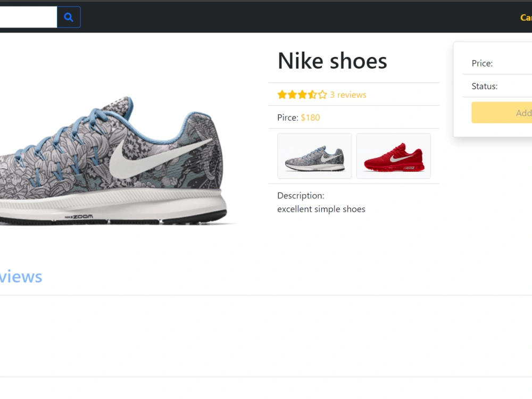Click the Status: label in side card
The width and height of the screenshot is (532, 399).
click(485, 86)
